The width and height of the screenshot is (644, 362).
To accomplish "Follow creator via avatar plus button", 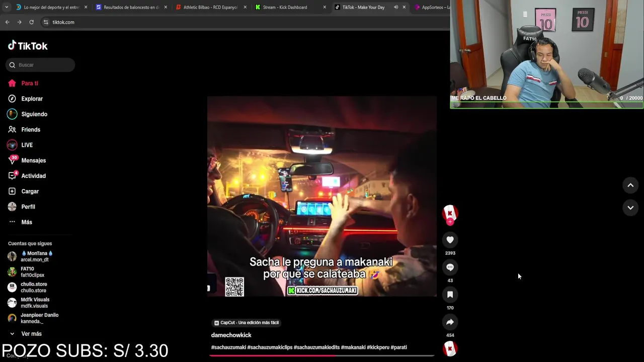I will pyautogui.click(x=450, y=222).
